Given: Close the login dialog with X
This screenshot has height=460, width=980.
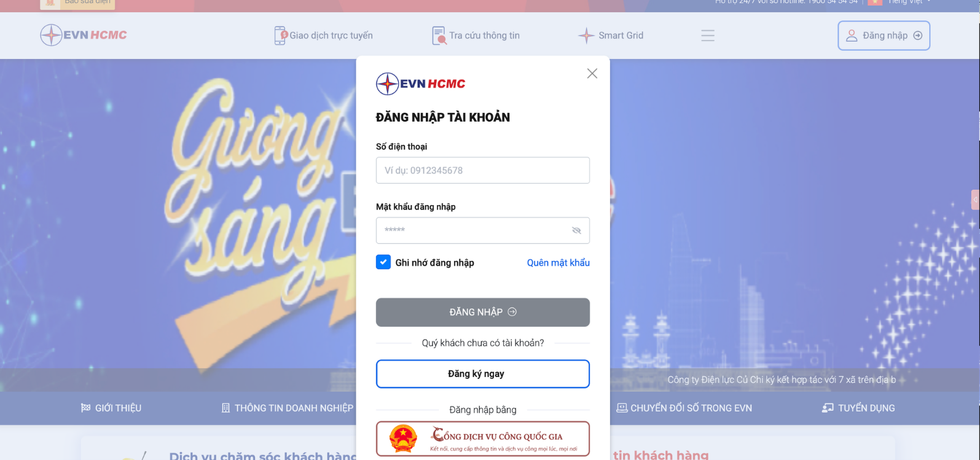Looking at the screenshot, I should click(592, 73).
